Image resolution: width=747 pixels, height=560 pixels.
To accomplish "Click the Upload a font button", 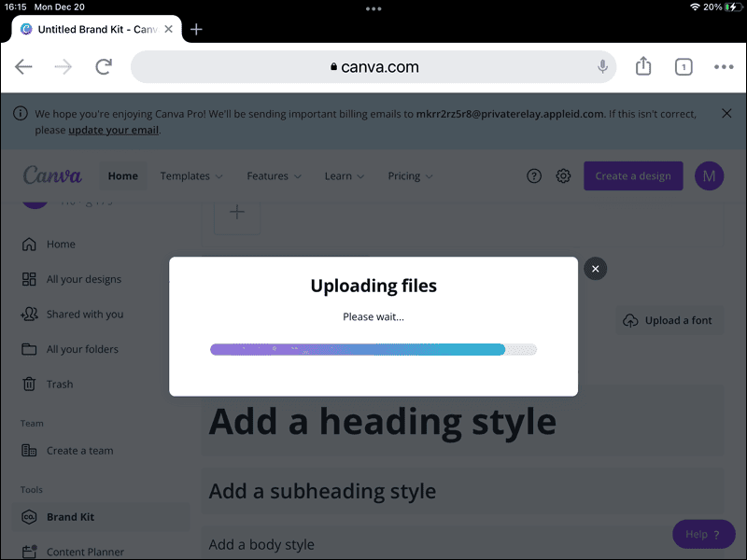I will point(669,319).
